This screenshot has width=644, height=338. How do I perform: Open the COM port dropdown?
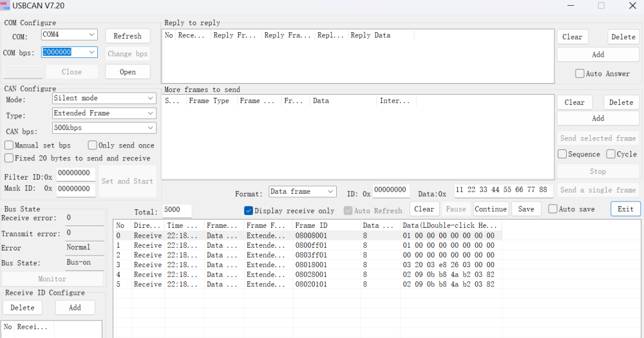(69, 35)
